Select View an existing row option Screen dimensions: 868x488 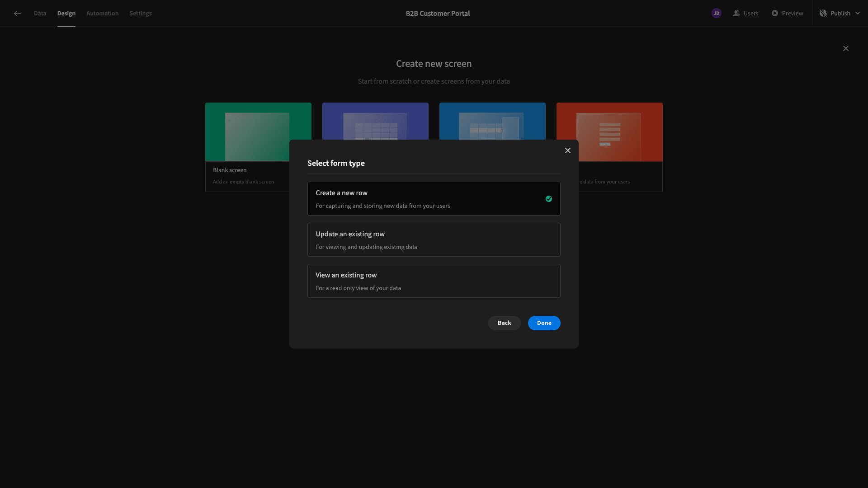point(434,280)
